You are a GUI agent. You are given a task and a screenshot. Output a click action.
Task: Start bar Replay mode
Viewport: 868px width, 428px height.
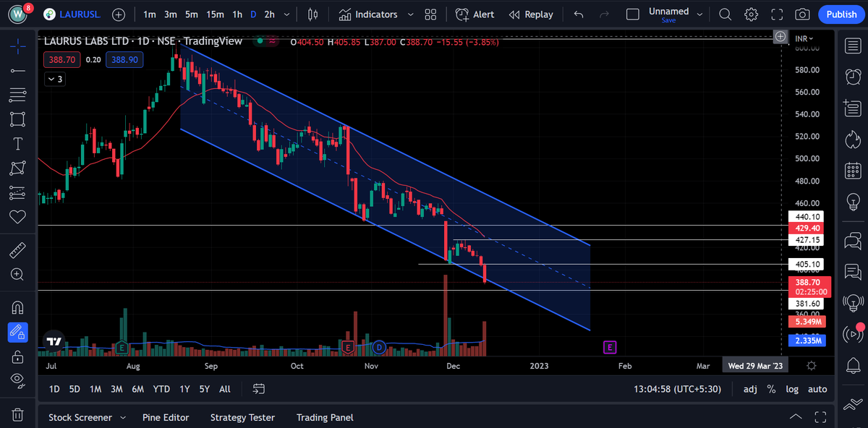[x=531, y=14]
